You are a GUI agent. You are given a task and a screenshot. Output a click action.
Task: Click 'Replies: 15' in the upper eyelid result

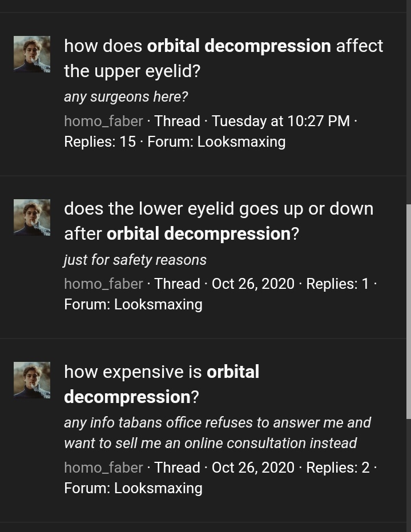100,142
